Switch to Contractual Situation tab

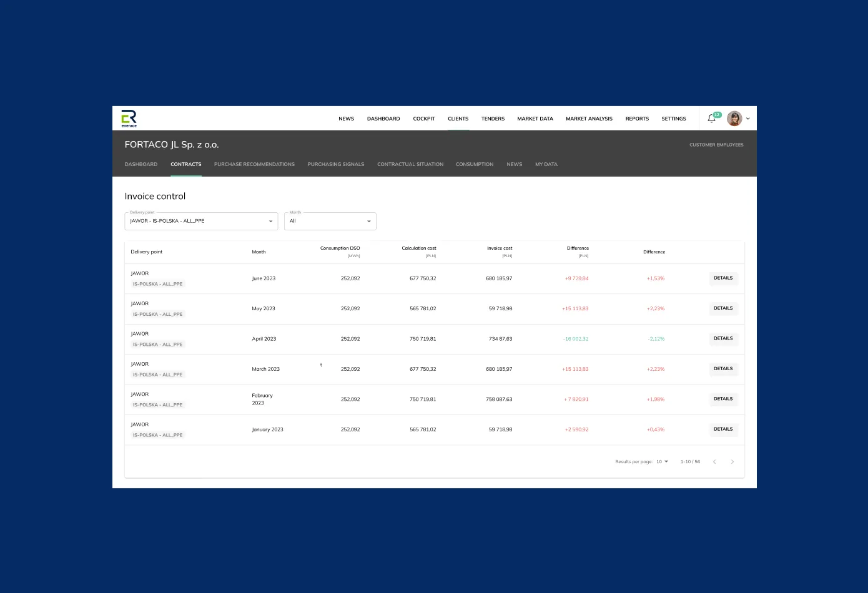point(410,164)
